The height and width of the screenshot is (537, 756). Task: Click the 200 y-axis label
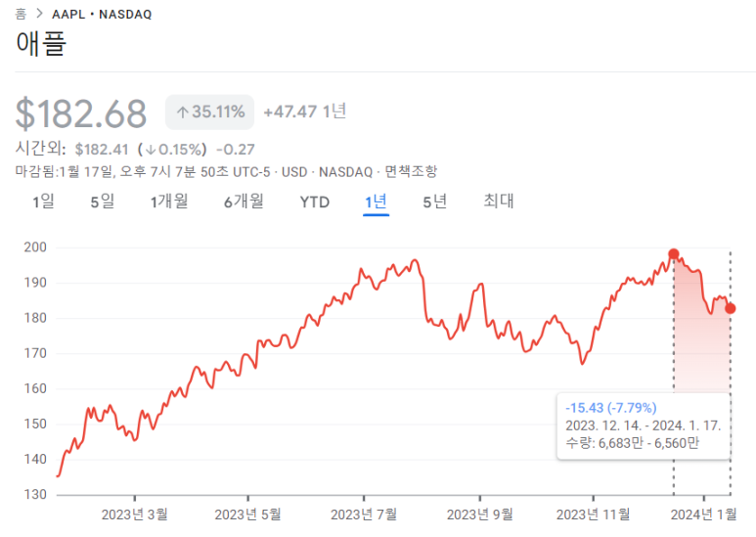point(35,247)
